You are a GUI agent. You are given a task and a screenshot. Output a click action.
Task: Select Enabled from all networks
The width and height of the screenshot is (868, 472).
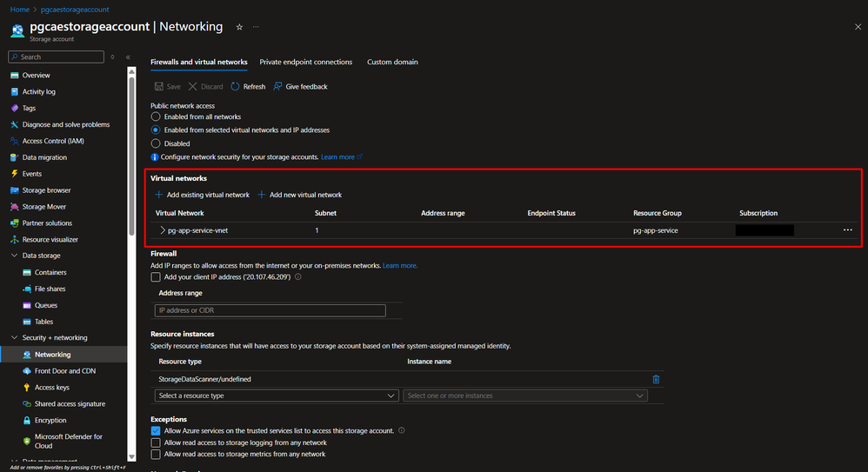click(156, 116)
